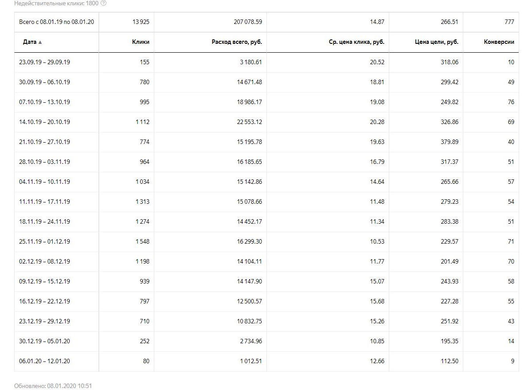The image size is (532, 392).
Task: Click the 23.09.19 – 29.09.19 date row
Action: tap(44, 62)
